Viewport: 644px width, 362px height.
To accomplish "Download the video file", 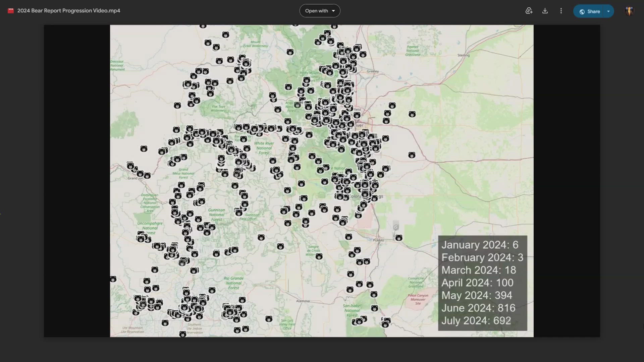I will click(545, 11).
